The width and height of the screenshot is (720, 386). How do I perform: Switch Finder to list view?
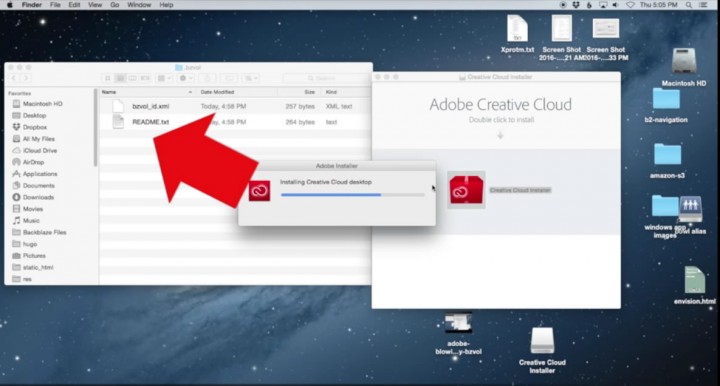120,78
